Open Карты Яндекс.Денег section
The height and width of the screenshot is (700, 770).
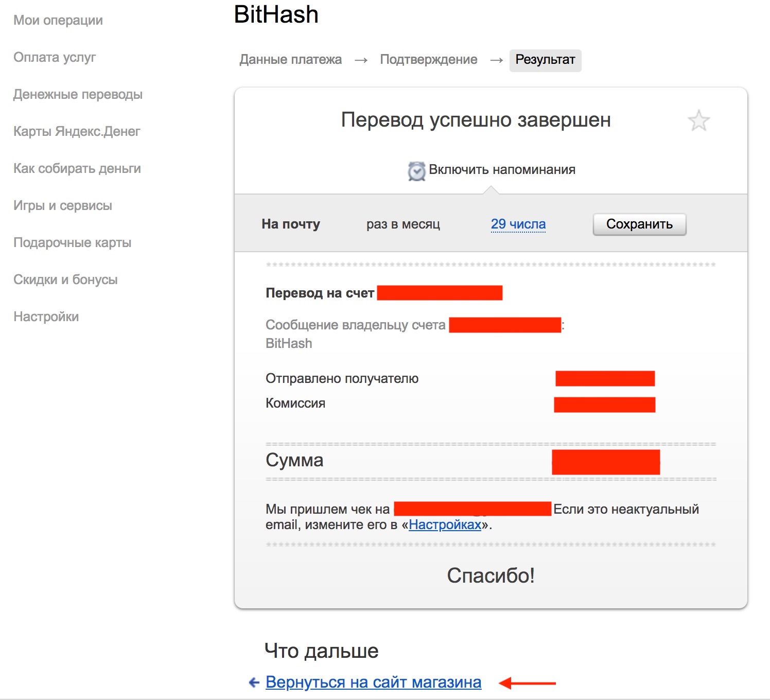click(x=77, y=131)
